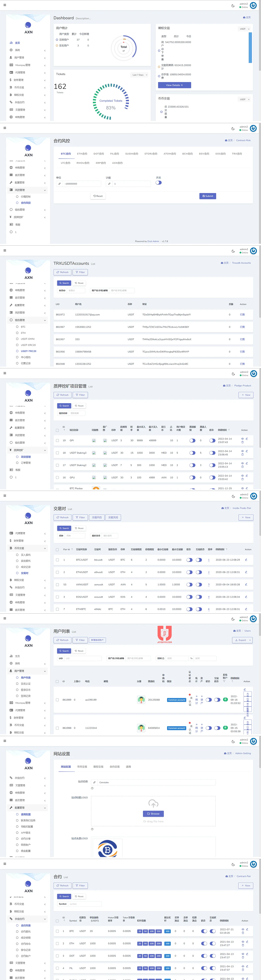
Task: Switch to the SUSHI合约 tab
Action: coord(131,154)
